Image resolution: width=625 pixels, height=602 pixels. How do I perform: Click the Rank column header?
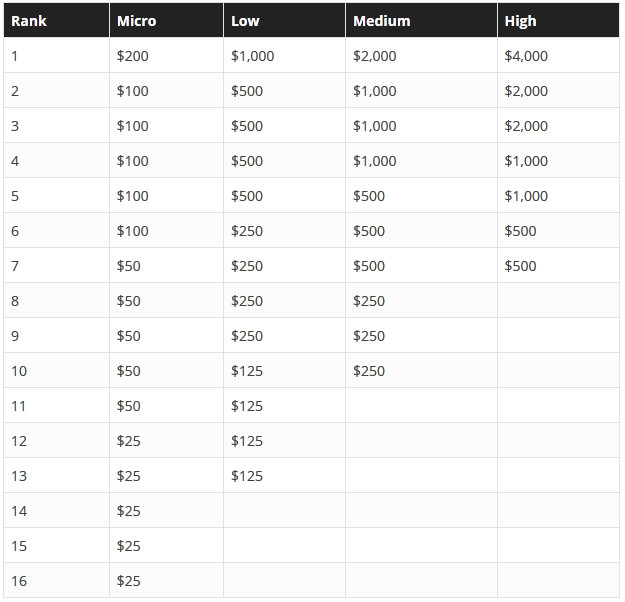coord(57,20)
